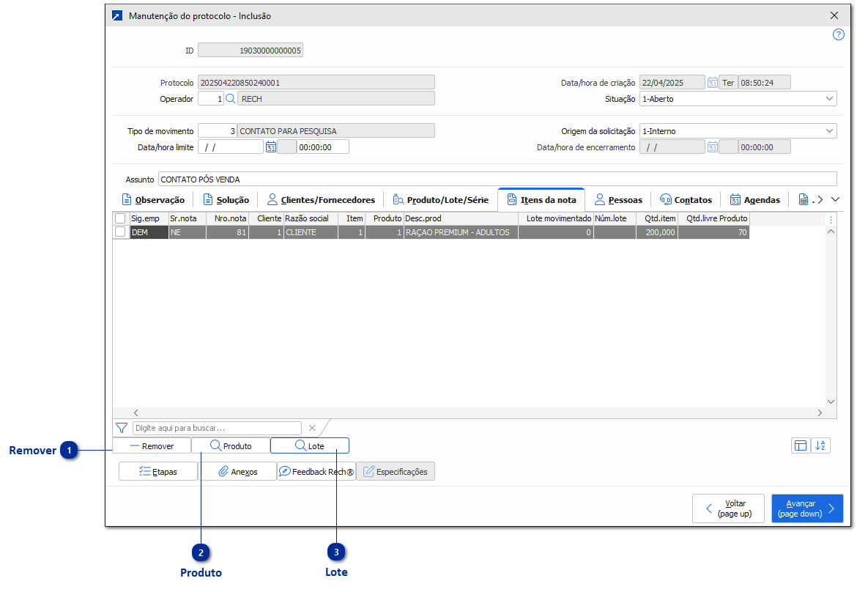Sort by Núm.lote column header
The width and height of the screenshot is (868, 592).
(x=615, y=218)
